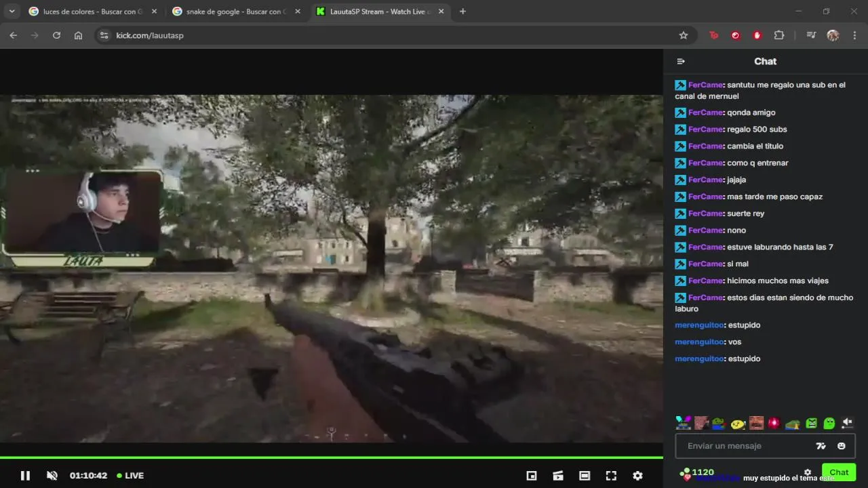
Task: Unmute the stream audio
Action: [x=52, y=476]
